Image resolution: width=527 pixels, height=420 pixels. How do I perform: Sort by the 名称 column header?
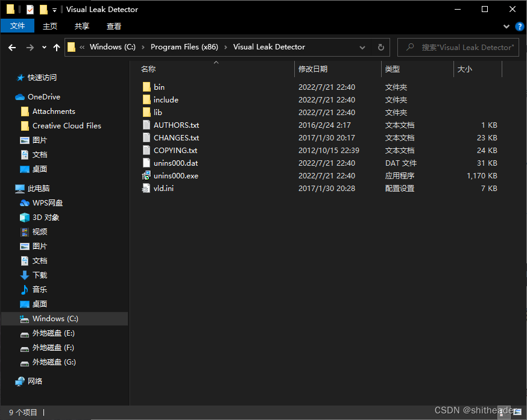pyautogui.click(x=148, y=69)
